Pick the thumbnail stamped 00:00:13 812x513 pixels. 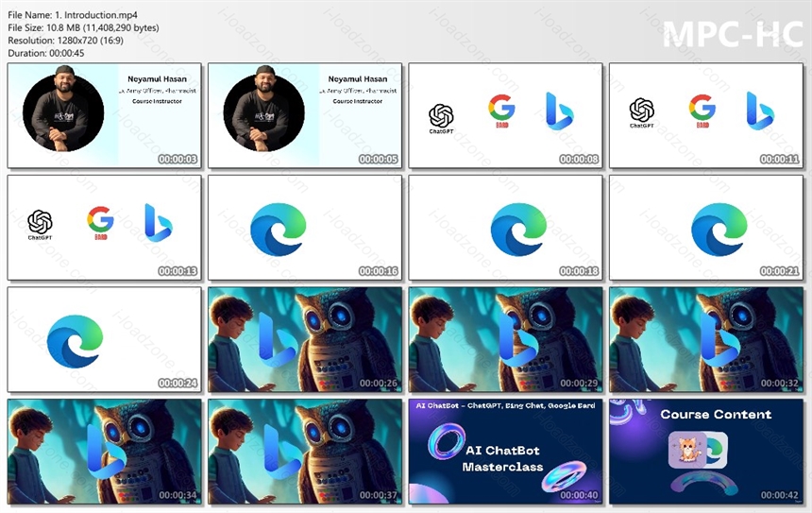pyautogui.click(x=105, y=228)
